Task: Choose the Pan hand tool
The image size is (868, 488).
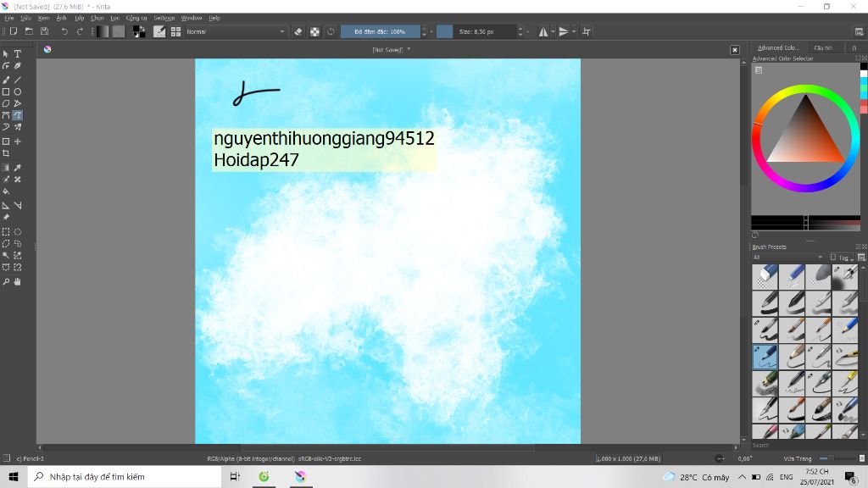Action: 18,281
